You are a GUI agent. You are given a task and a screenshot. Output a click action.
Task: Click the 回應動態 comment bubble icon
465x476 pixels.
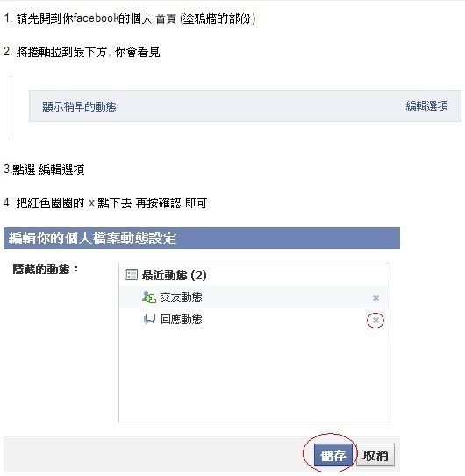(x=149, y=319)
